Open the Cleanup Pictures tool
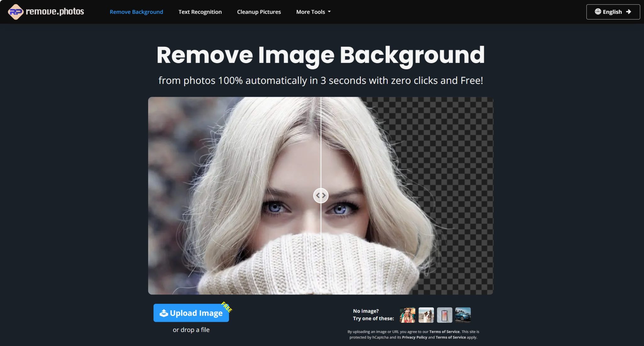644x346 pixels. [x=259, y=12]
